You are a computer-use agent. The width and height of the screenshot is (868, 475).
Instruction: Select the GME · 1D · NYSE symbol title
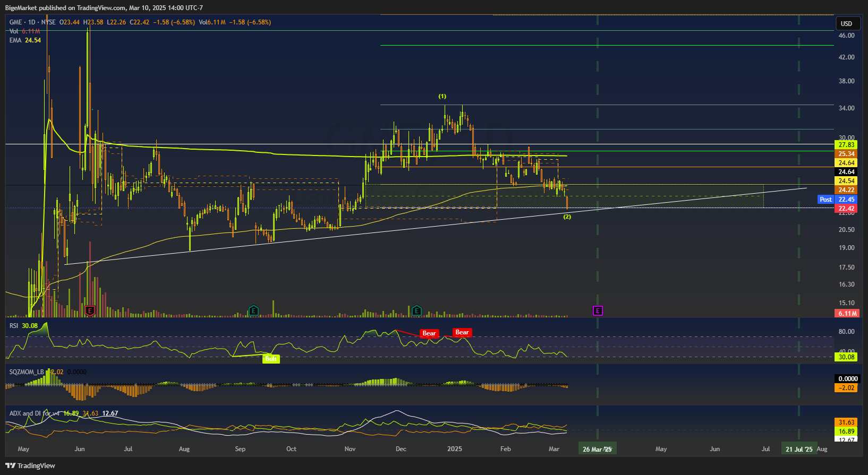[x=32, y=22]
